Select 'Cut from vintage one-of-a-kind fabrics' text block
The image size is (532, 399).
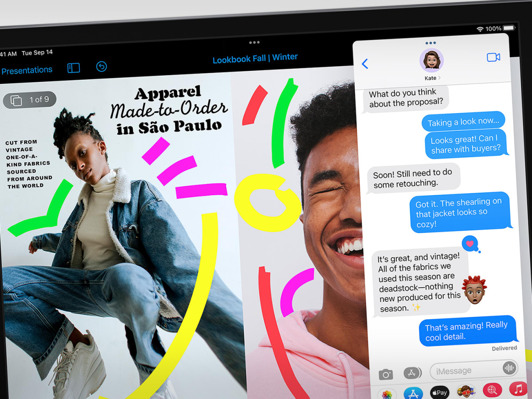[x=29, y=164]
